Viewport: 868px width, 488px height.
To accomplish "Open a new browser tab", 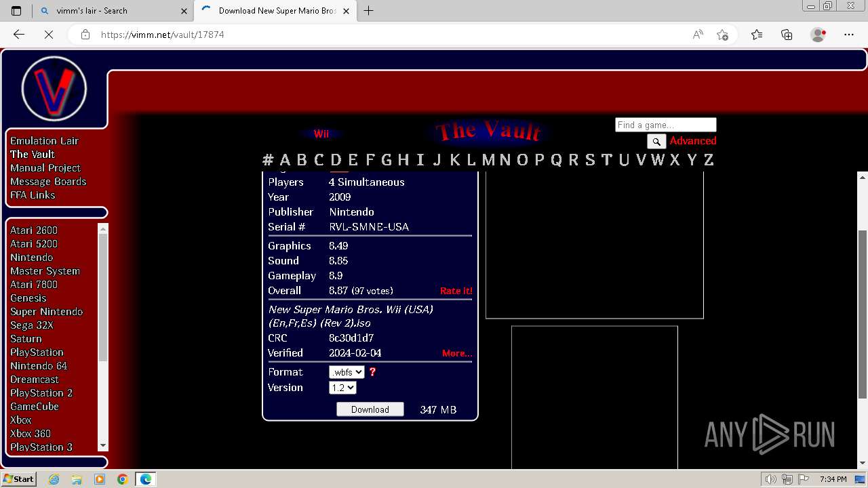I will (369, 11).
